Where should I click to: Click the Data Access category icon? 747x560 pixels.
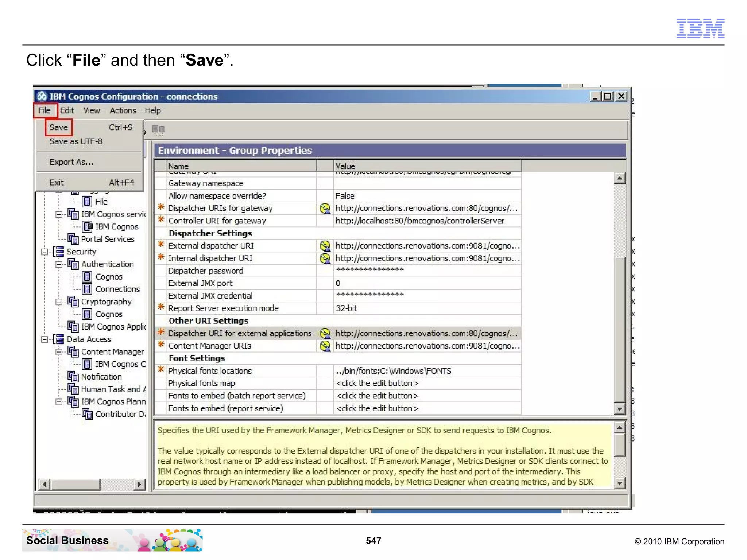(59, 339)
